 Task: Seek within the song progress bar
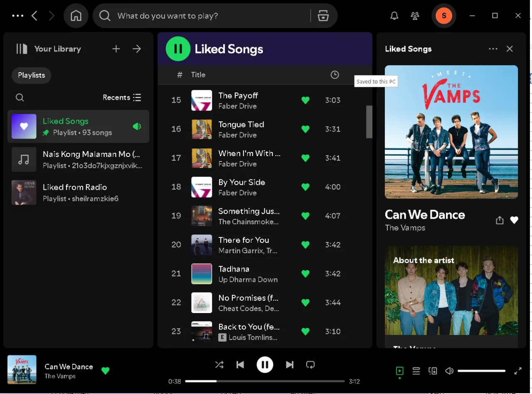coord(265,381)
